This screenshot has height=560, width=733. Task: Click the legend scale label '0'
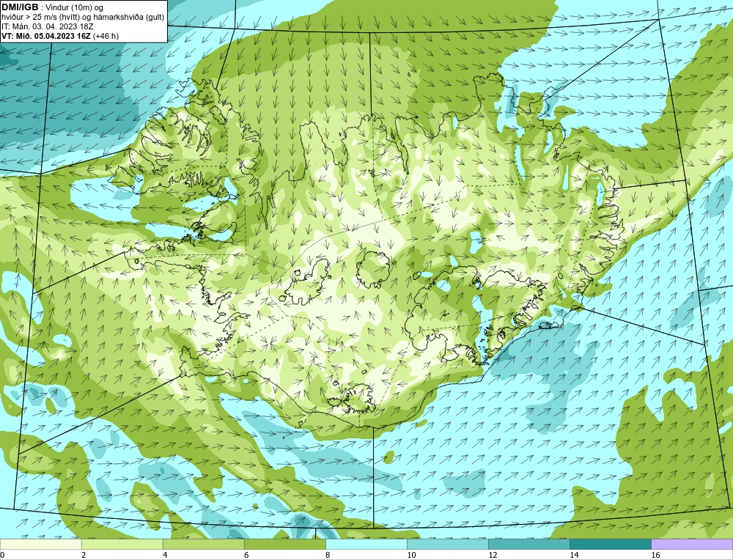pos(2,555)
